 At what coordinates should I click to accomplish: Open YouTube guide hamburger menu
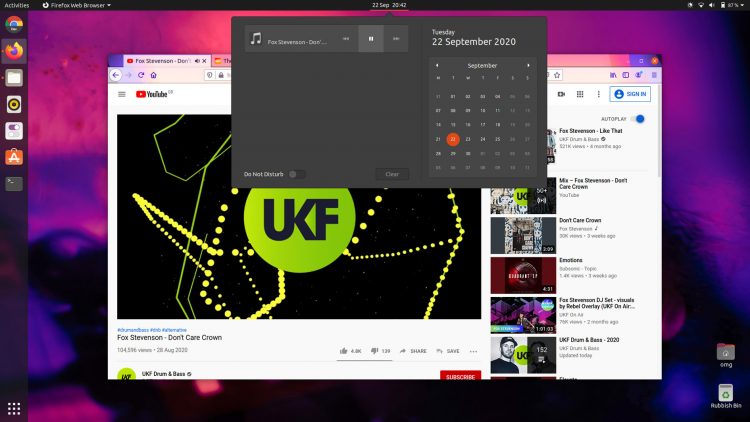[122, 94]
